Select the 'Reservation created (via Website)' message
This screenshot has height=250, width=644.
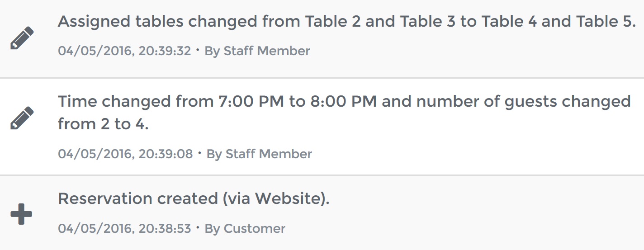tap(194, 199)
